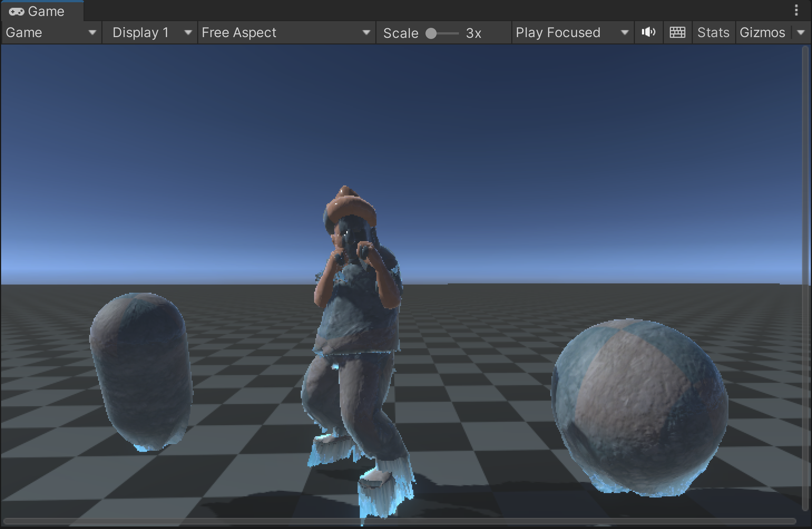Click the 3x scale value text

474,33
